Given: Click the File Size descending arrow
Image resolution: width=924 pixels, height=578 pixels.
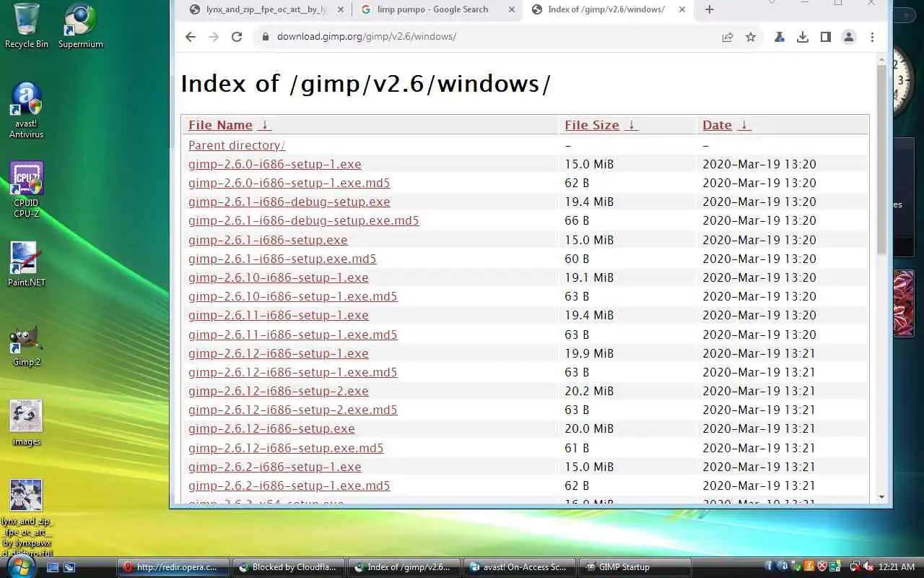Looking at the screenshot, I should coord(632,125).
